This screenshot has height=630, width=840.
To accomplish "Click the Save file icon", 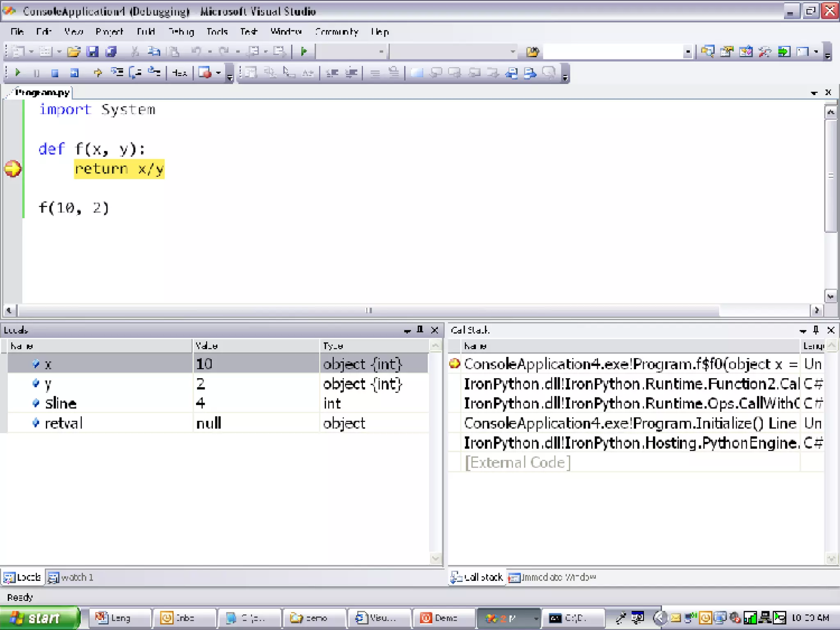I will (x=93, y=52).
